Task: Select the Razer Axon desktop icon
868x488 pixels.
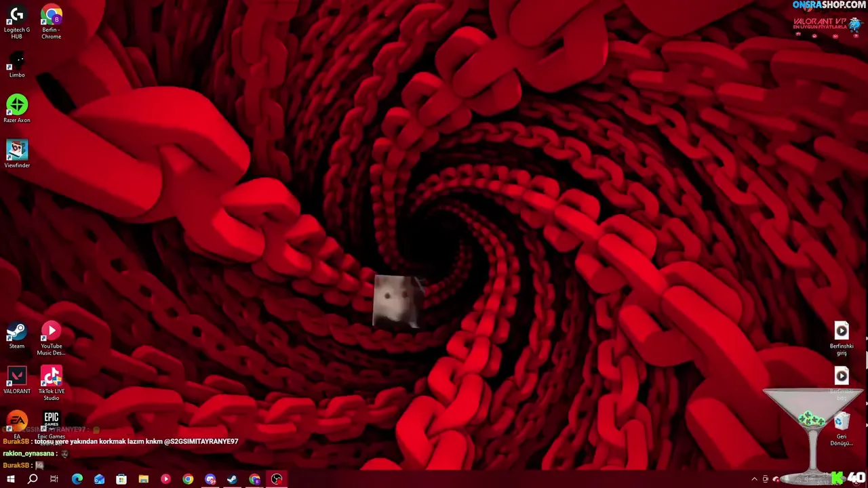Action: click(17, 109)
